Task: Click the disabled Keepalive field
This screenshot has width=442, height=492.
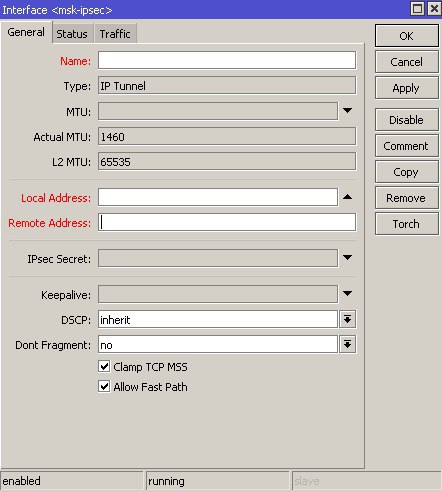Action: pyautogui.click(x=218, y=294)
